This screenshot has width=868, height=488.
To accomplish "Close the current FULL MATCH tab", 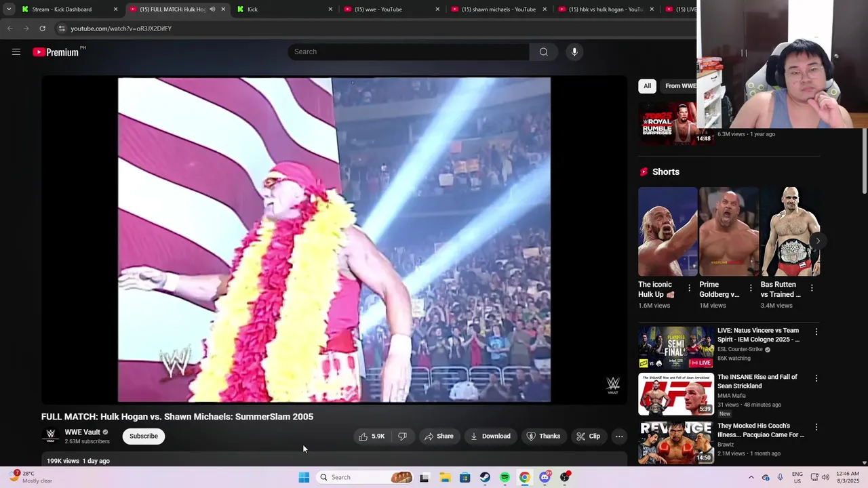I will tap(223, 9).
